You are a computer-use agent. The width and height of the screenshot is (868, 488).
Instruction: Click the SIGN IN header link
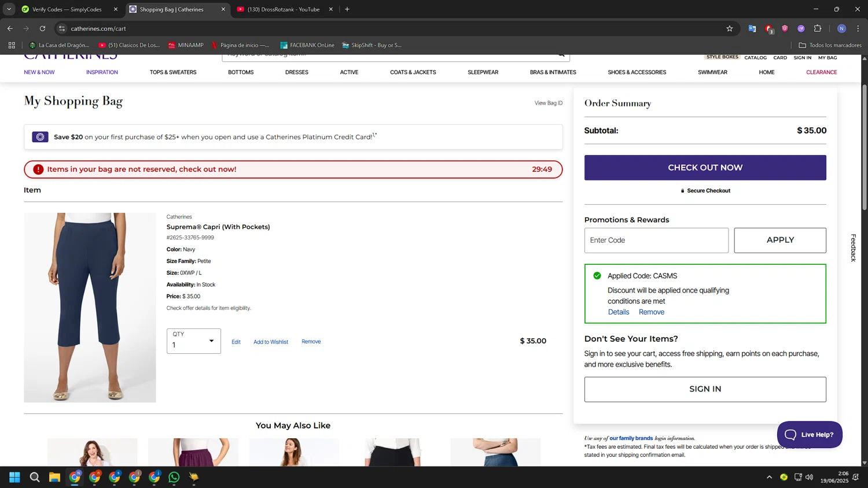coord(802,58)
